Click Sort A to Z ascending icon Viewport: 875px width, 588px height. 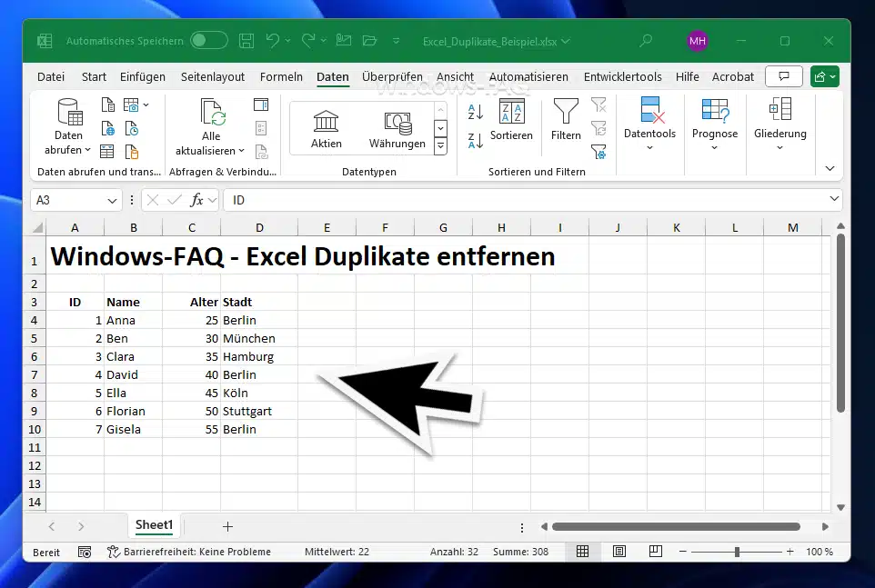point(476,112)
